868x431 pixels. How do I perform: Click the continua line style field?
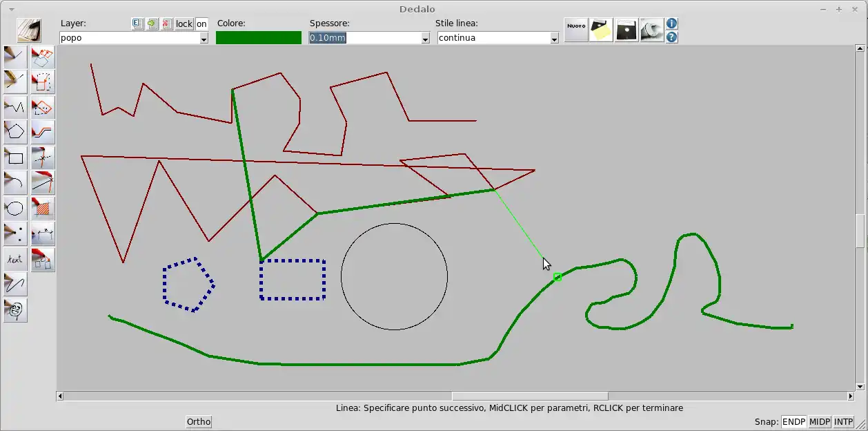pos(494,38)
